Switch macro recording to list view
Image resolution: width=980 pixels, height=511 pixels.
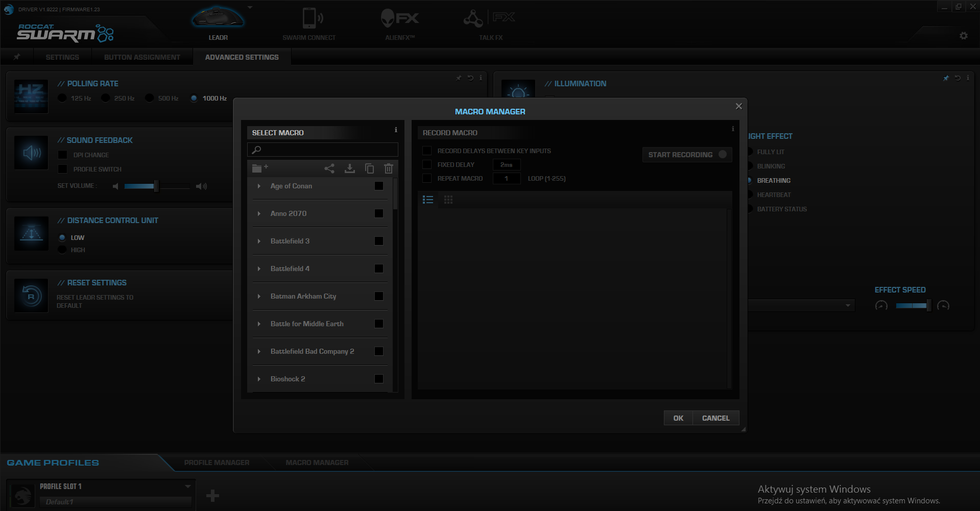(428, 200)
